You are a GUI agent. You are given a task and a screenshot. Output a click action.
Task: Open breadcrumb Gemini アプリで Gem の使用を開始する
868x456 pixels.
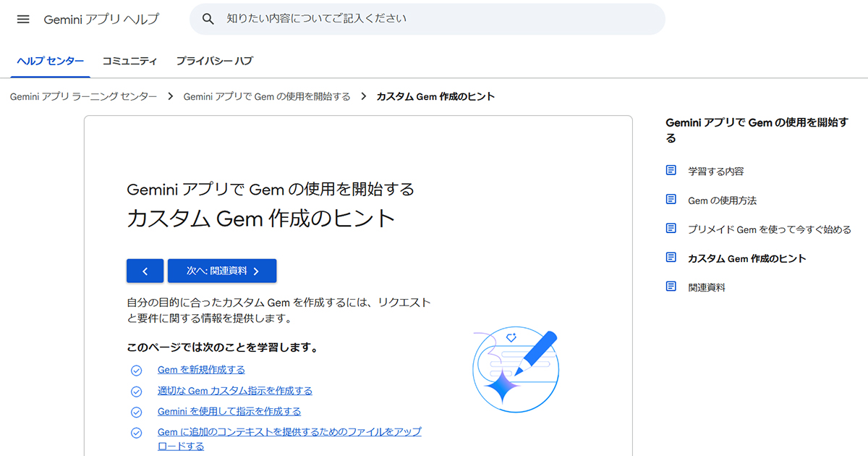(x=267, y=96)
